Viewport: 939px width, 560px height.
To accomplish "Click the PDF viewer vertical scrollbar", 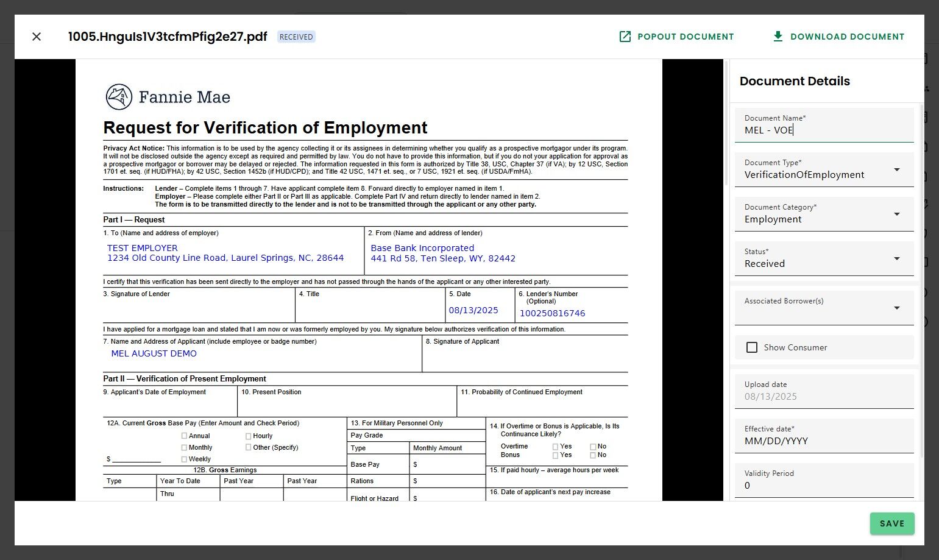I will (x=726, y=122).
